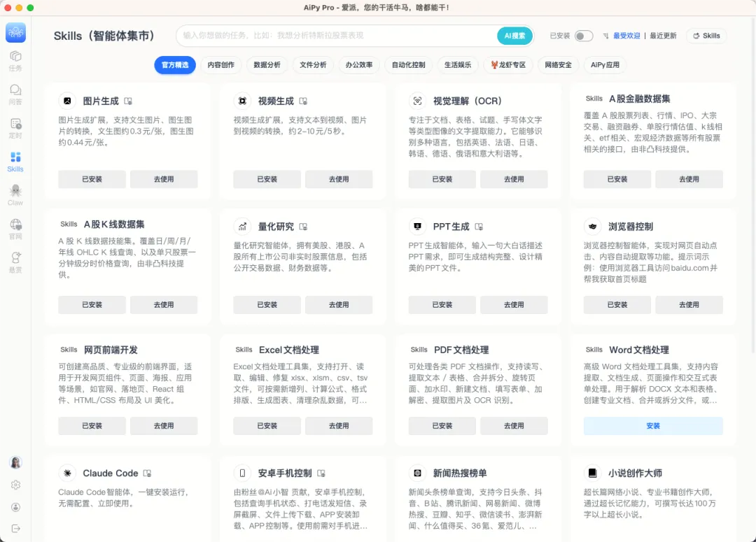Click the AI搜索 button
Screen dimensions: 756x542
(x=515, y=36)
